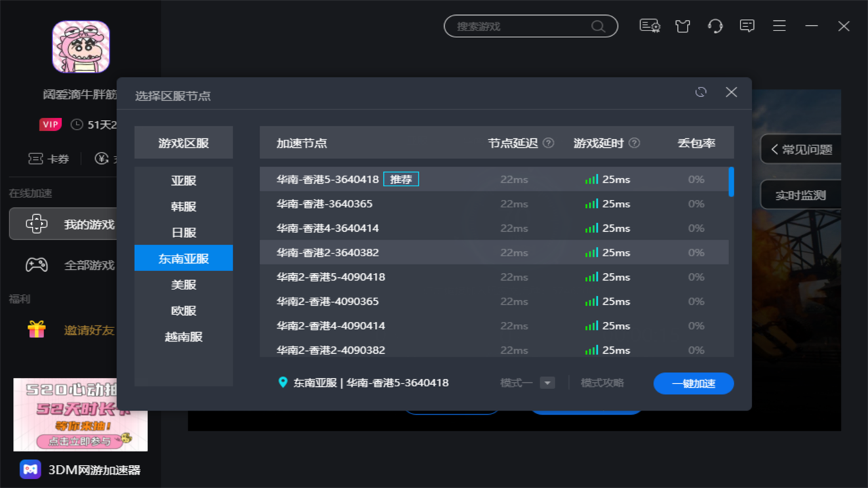Click the gamepad icon for 全部游戏

[36, 265]
